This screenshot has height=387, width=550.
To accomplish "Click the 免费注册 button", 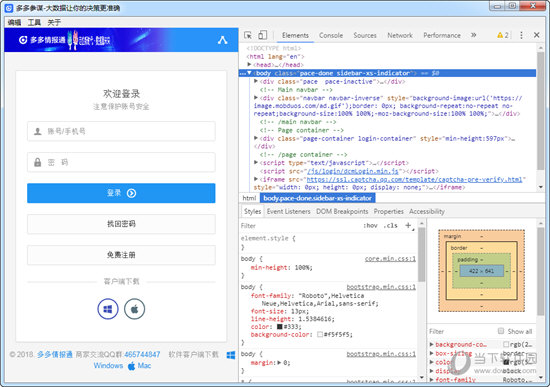I will (x=121, y=255).
